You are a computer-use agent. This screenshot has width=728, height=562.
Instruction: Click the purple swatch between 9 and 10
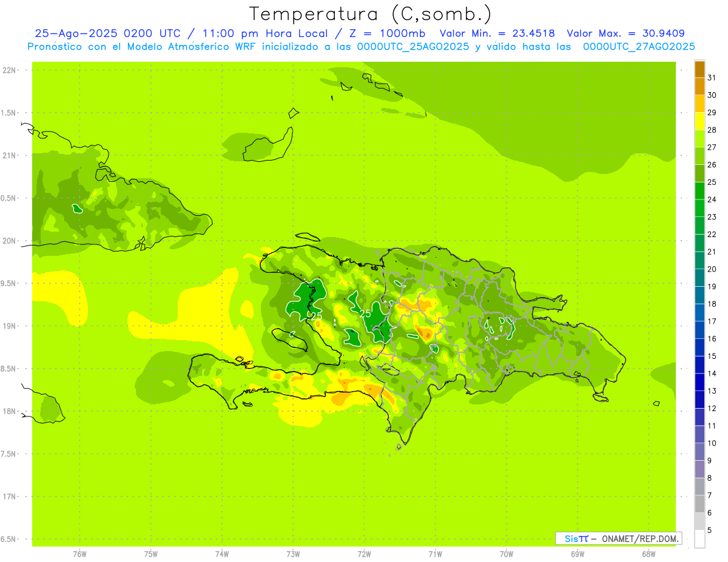pos(699,452)
